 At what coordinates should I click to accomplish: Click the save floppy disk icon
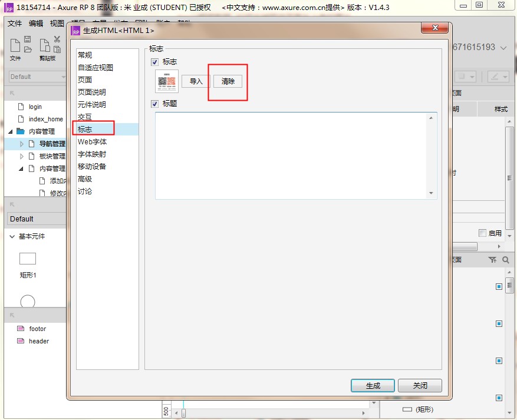tap(28, 39)
